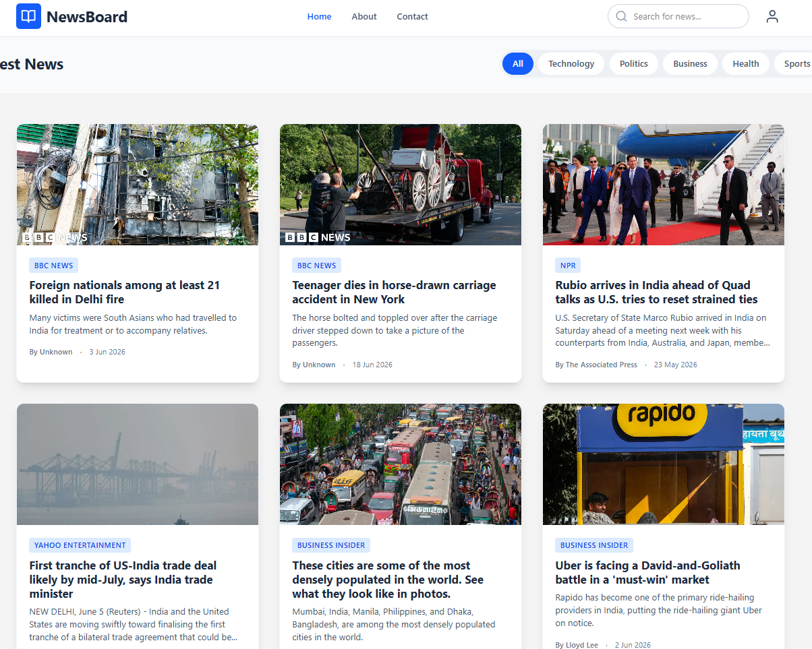The width and height of the screenshot is (812, 649).
Task: Click the date 18 Jun 2026
Action: pos(372,365)
